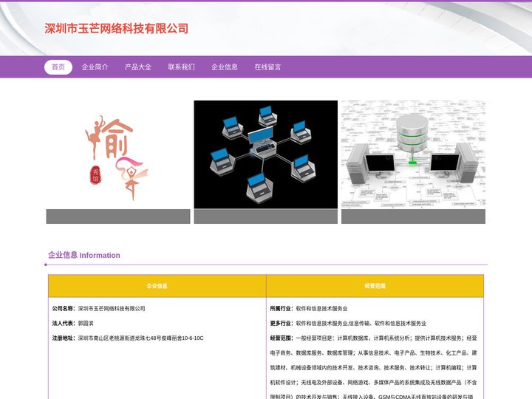Select the 更多行业 row text
Screen dimensions: 532x399
[348, 324]
